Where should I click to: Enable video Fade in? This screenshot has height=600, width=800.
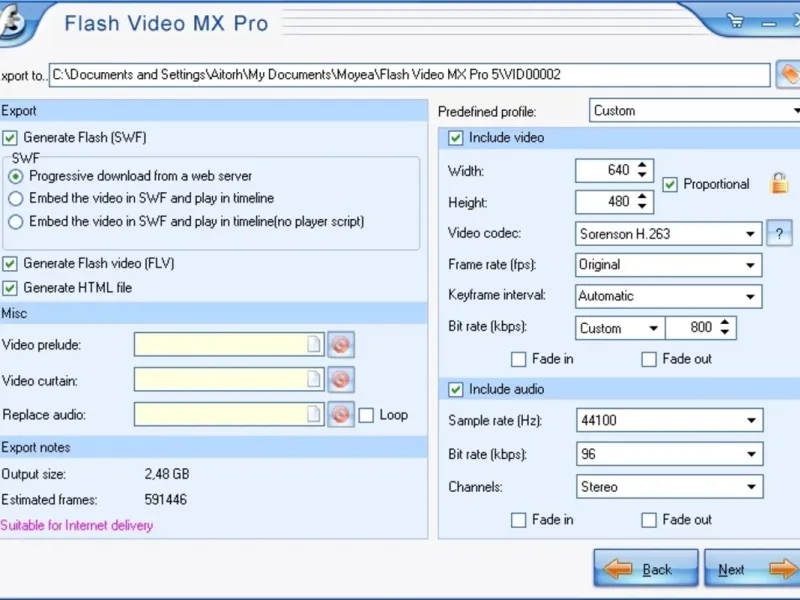point(518,359)
